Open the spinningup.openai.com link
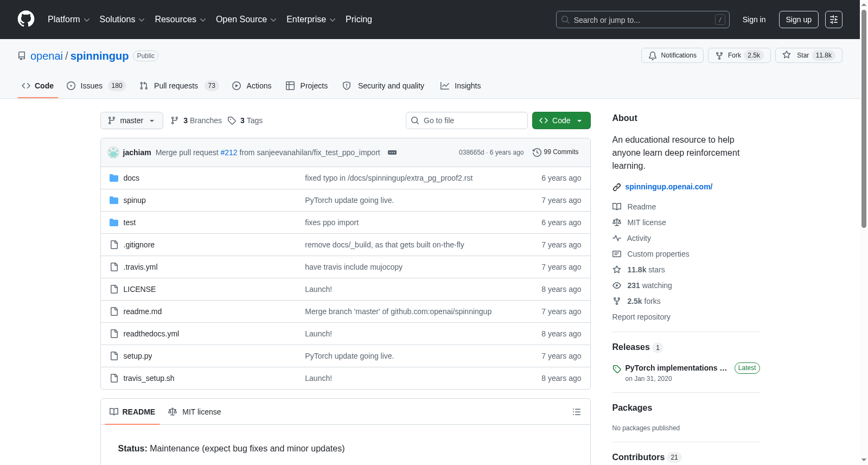The height and width of the screenshot is (465, 868). pos(668,187)
